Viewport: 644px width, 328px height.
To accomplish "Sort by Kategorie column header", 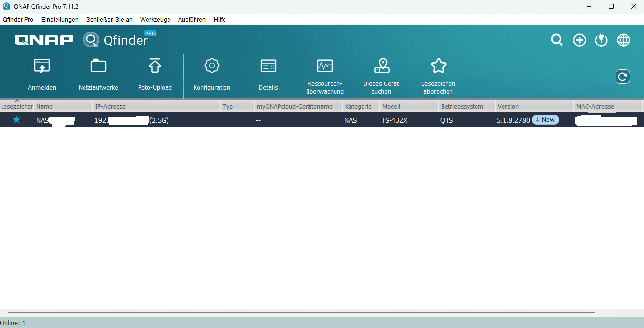I will coord(361,106).
